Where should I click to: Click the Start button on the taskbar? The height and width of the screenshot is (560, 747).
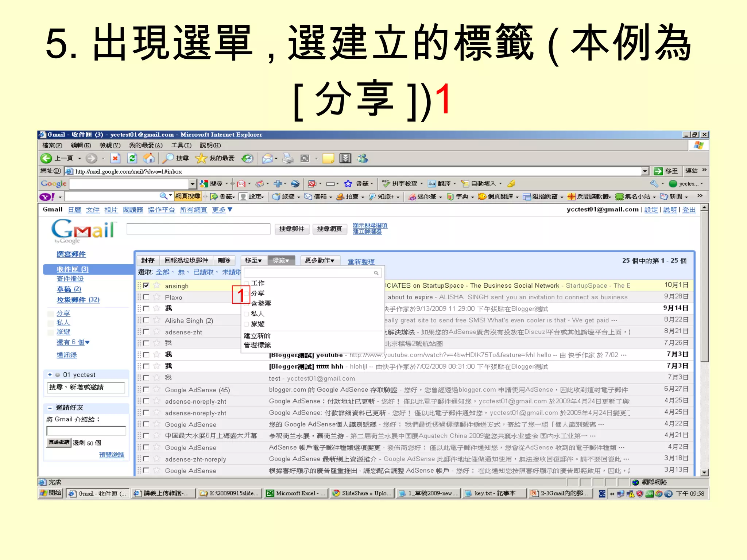(51, 493)
